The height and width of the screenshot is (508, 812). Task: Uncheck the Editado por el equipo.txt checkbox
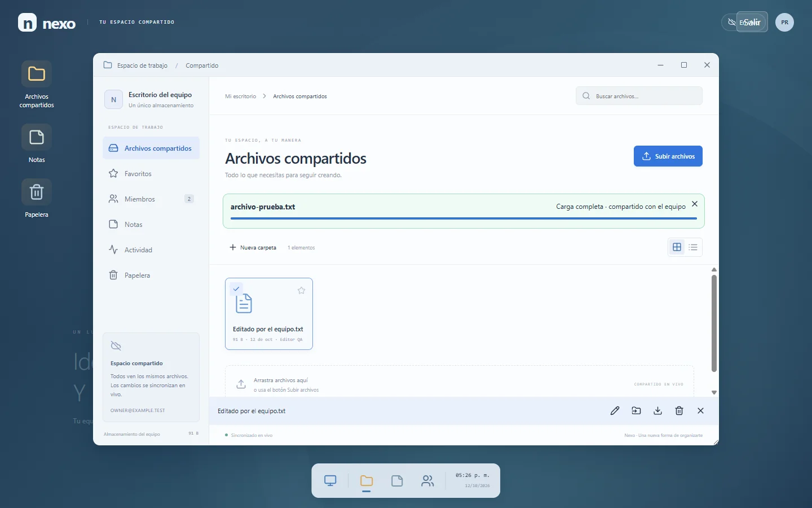coord(236,288)
